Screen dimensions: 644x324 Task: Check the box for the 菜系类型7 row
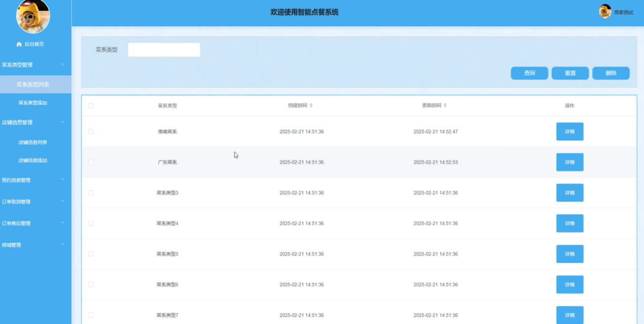click(91, 315)
